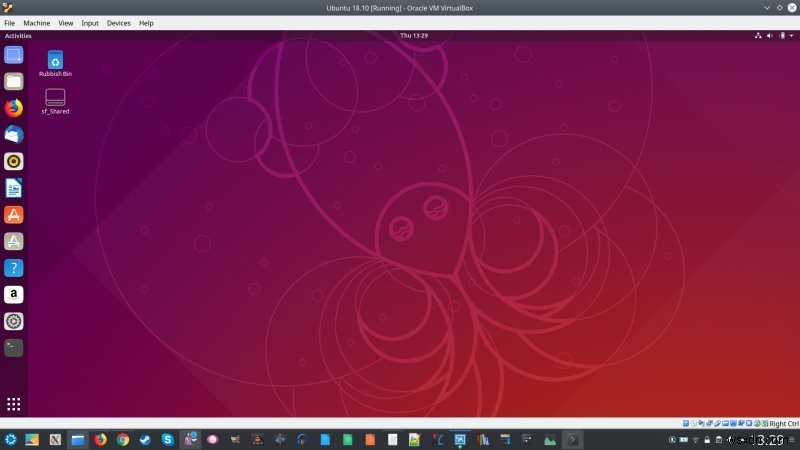The image size is (800, 450).
Task: Open Thunderbird Mail in the Ubuntu dock
Action: pyautogui.click(x=14, y=135)
